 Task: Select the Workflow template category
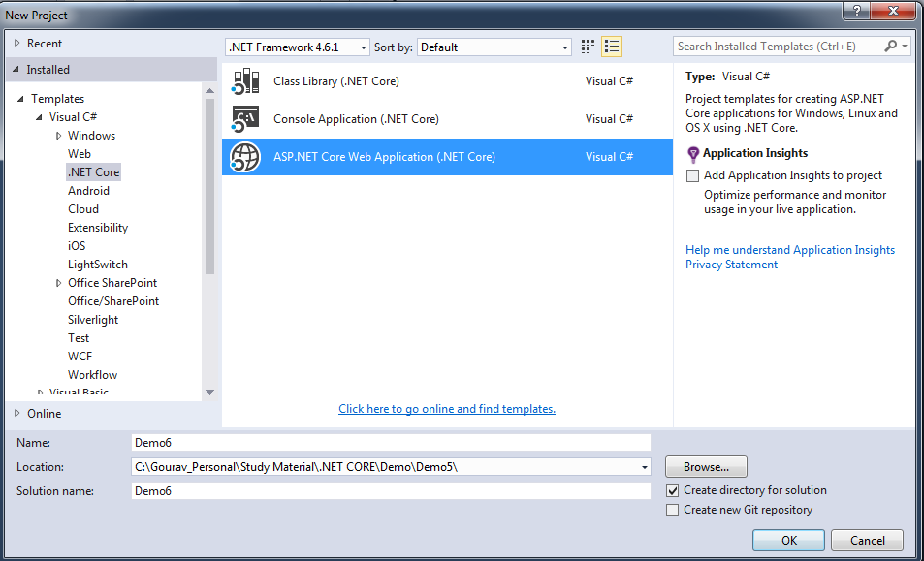tap(92, 374)
